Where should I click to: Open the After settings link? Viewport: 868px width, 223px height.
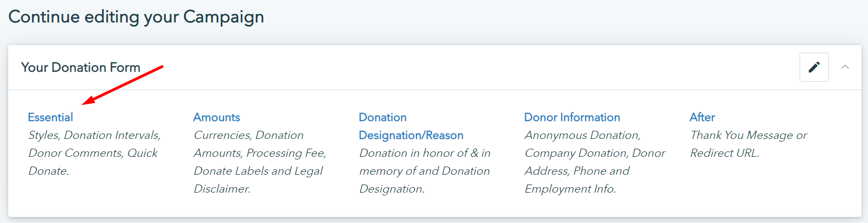[702, 117]
